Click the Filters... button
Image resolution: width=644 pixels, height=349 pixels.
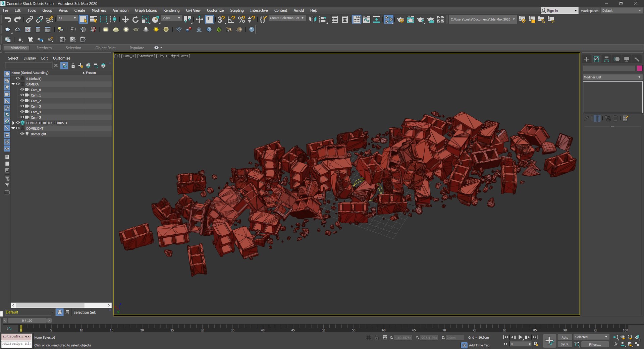point(595,344)
